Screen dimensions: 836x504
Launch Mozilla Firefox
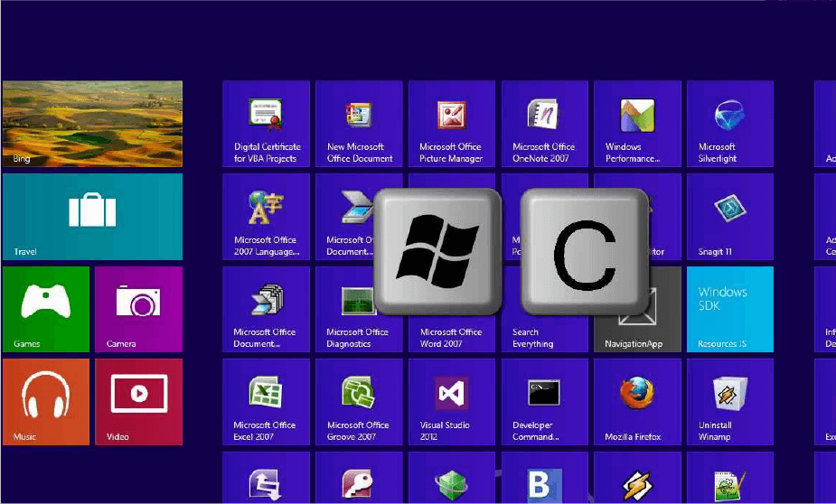click(x=637, y=402)
